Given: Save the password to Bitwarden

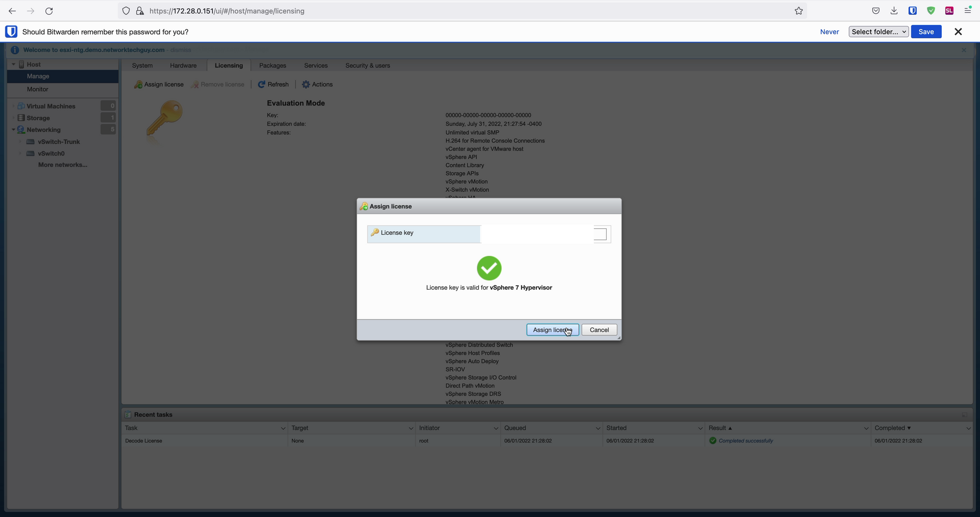Looking at the screenshot, I should tap(926, 32).
